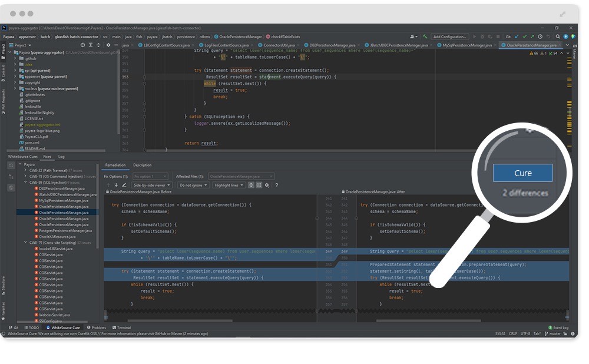This screenshot has width=589, height=364.
Task: Click the Cure button
Action: coord(522,173)
